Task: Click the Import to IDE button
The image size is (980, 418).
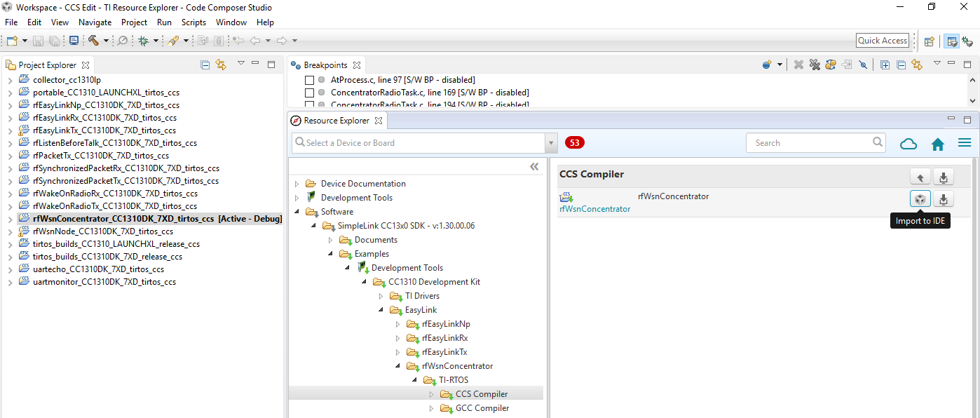Action: click(x=920, y=199)
